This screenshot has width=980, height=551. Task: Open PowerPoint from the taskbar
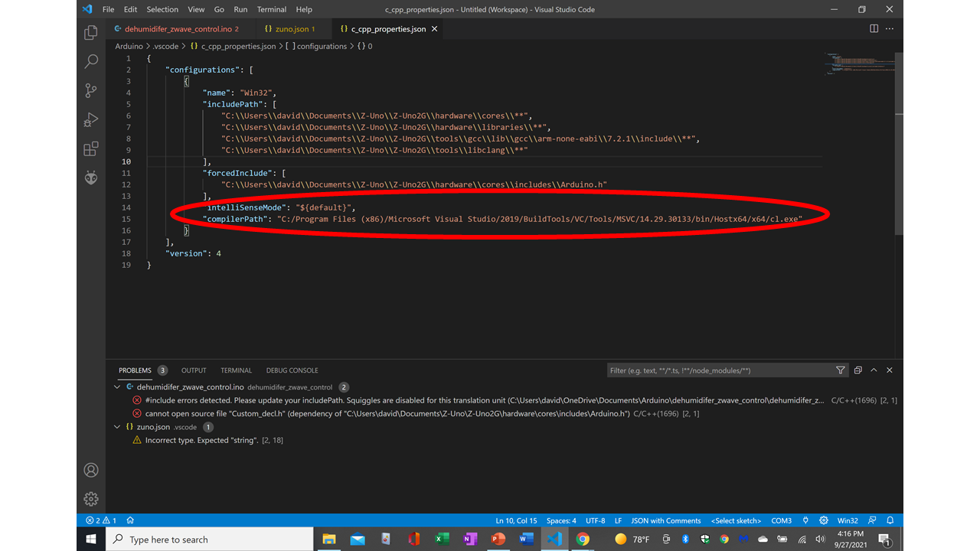498,540
